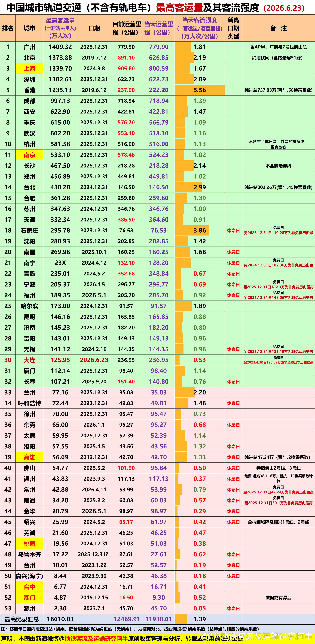Click the highlighted 高雄 cell
The width and height of the screenshot is (315, 644).
point(30,457)
